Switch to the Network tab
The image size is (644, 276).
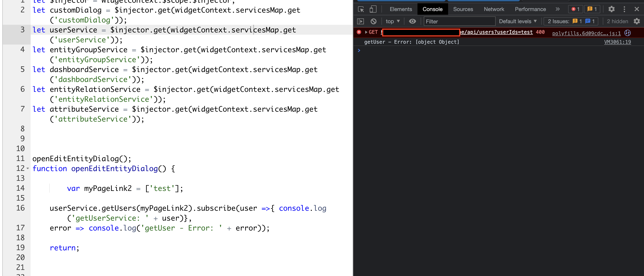(x=494, y=9)
